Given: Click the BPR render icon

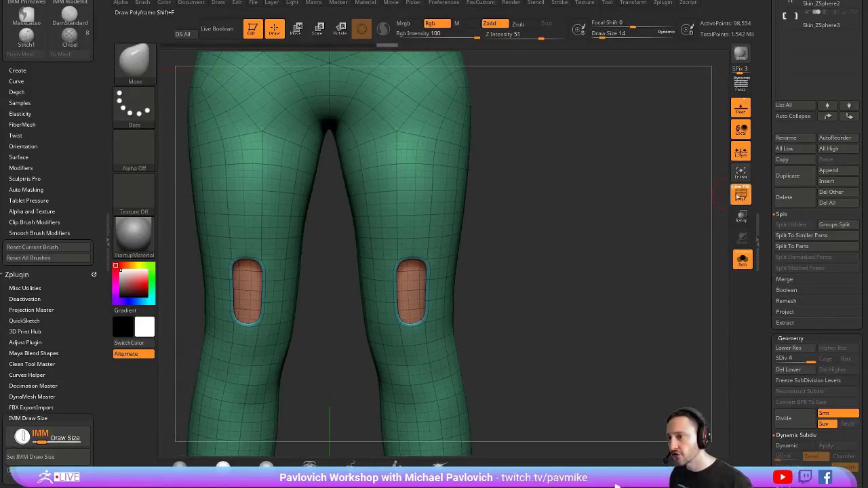Looking at the screenshot, I should coord(741,54).
